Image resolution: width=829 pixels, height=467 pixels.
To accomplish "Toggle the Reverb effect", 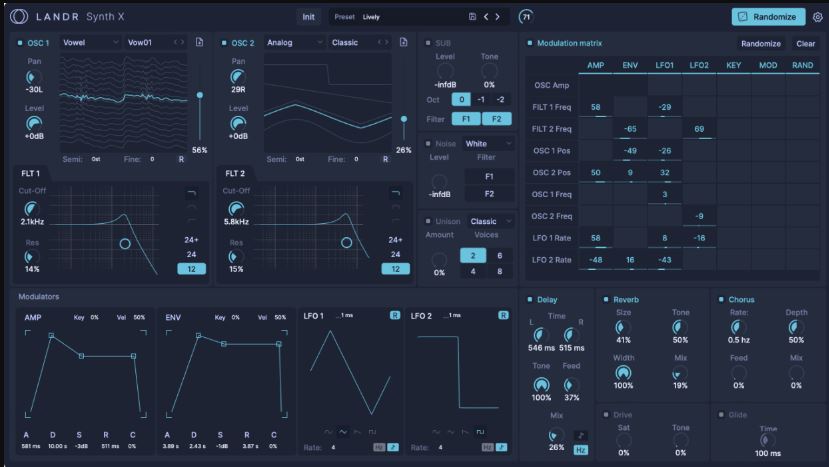I will click(605, 299).
